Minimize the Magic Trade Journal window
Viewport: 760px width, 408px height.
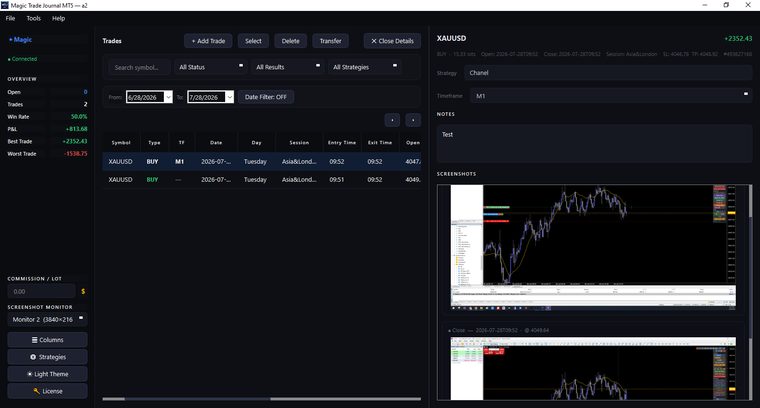tap(704, 5)
